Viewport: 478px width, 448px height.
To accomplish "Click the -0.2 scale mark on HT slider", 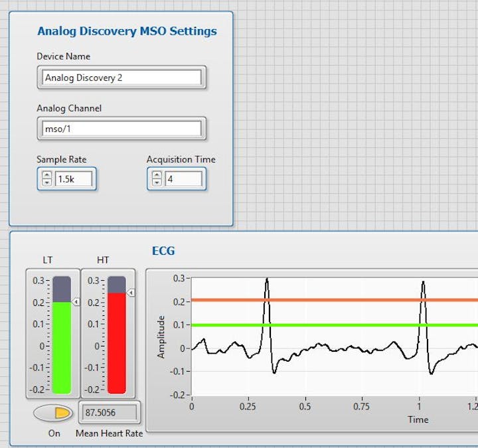I will coord(92,390).
